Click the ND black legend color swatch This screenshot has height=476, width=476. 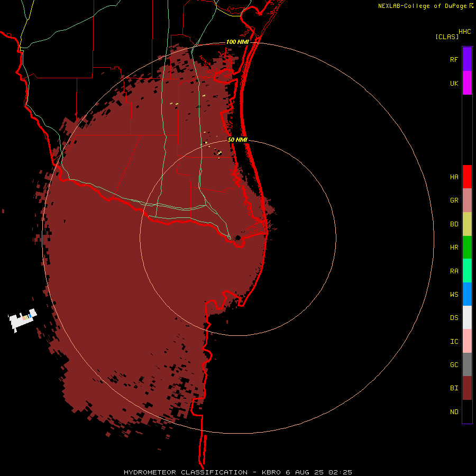tap(467, 411)
